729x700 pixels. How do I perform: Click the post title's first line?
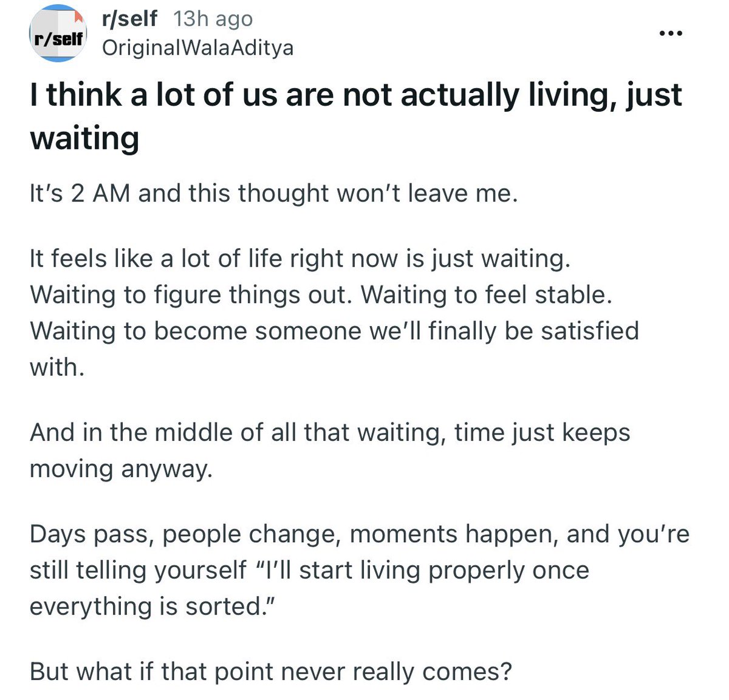coord(356,95)
